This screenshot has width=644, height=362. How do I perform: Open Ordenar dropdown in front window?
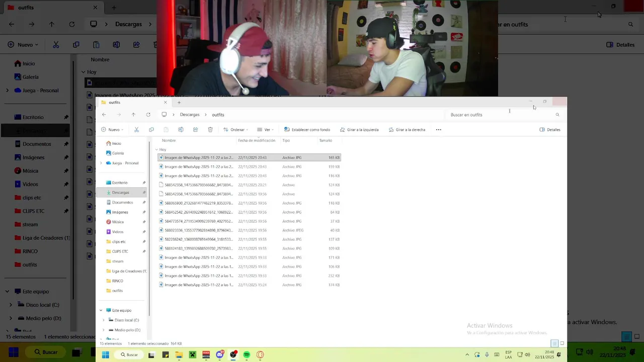(x=235, y=130)
